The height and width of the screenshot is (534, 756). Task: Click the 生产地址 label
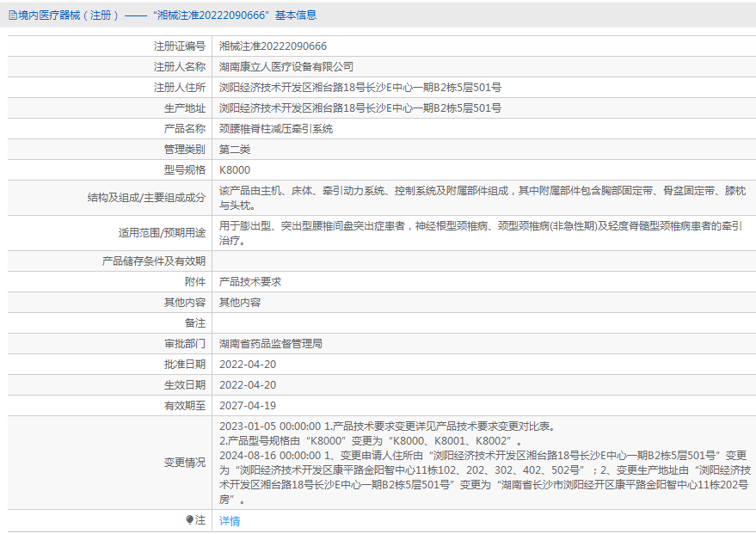[x=185, y=108]
